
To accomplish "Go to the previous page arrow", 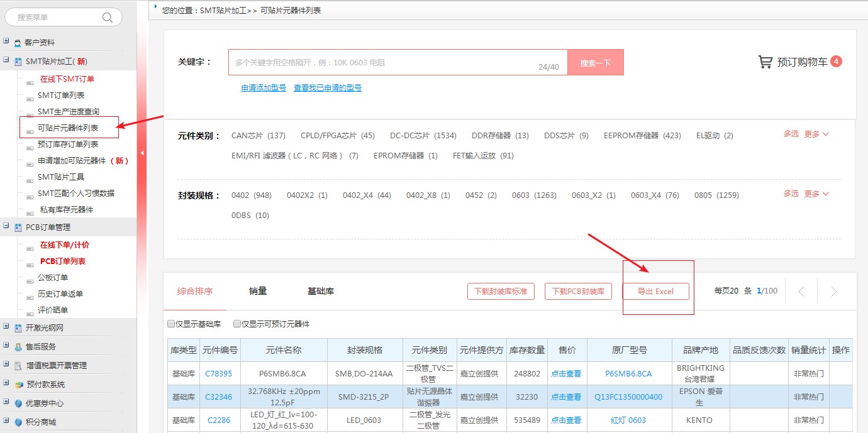I will point(801,292).
